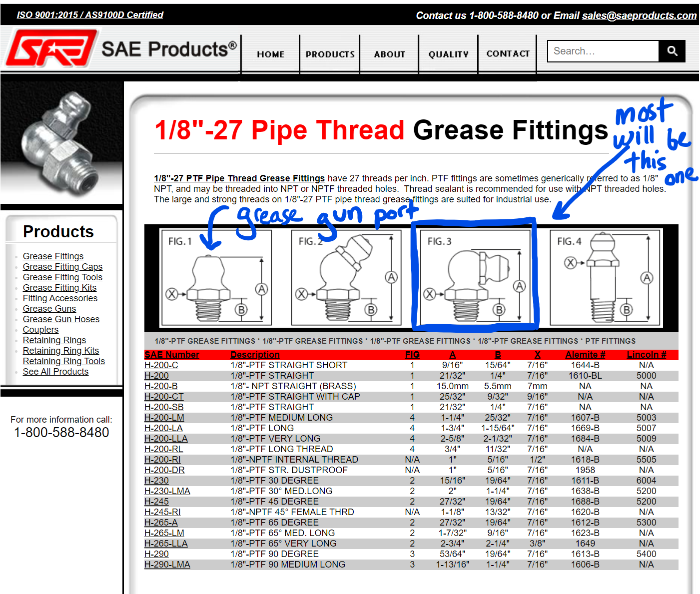Click the Alemite # column header

(x=585, y=355)
